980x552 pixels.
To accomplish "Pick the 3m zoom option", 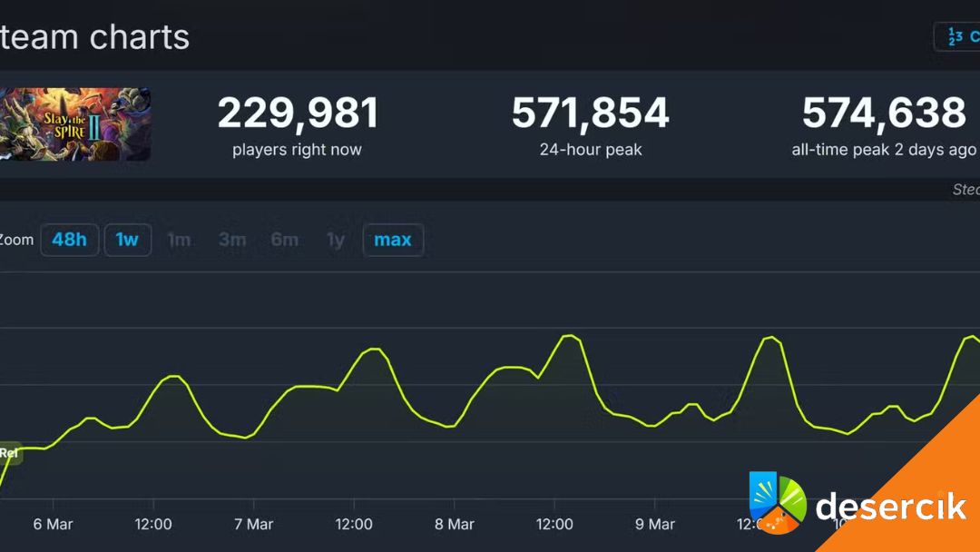I will [x=232, y=240].
